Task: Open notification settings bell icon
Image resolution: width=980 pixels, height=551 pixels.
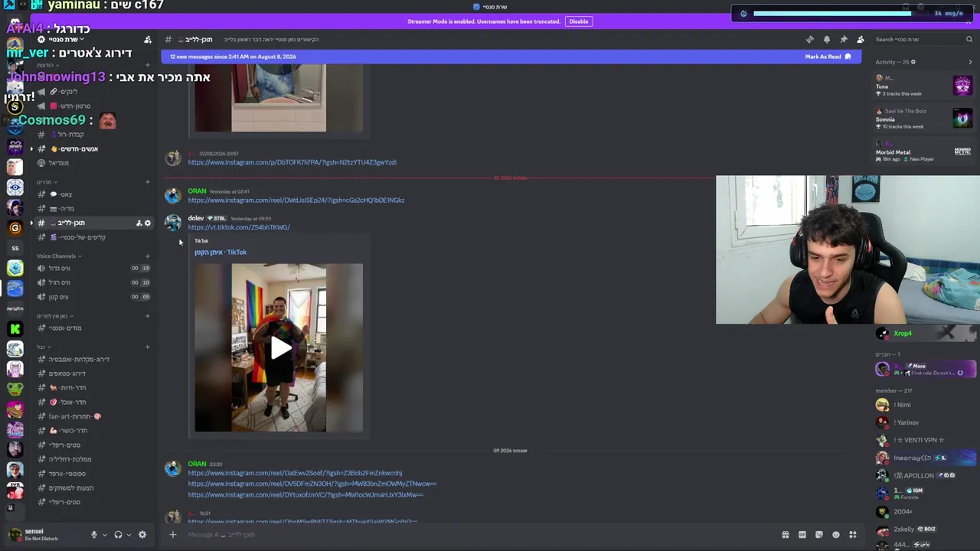Action: tap(827, 39)
